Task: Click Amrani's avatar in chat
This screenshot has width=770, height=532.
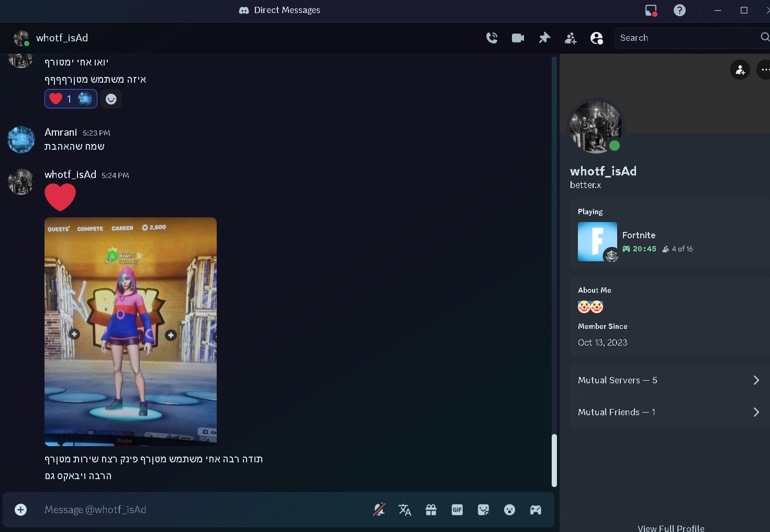Action: 21,140
